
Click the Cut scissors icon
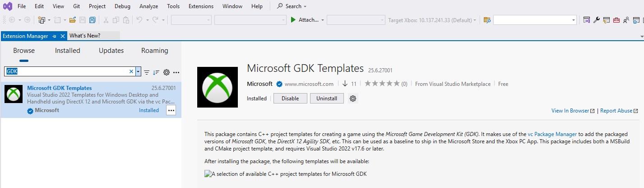pyautogui.click(x=106, y=20)
